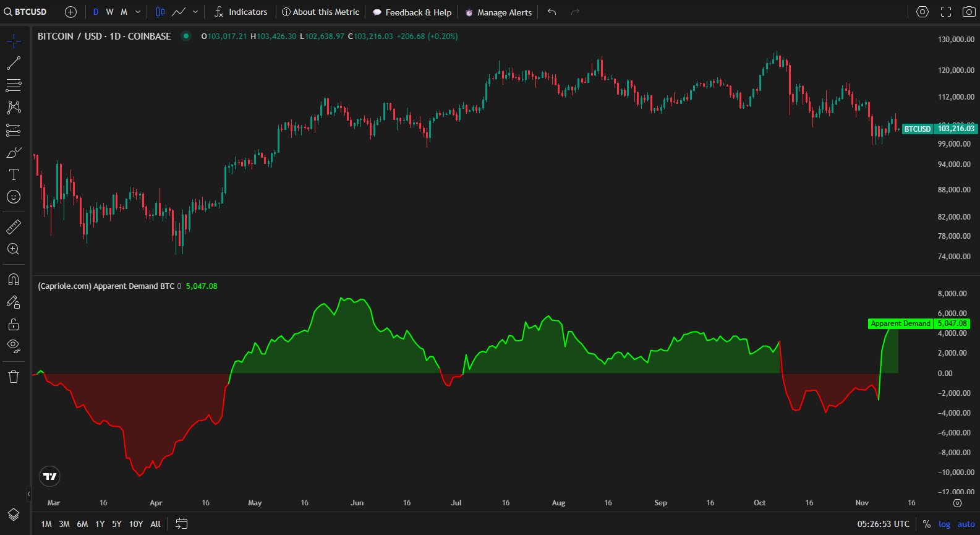Take a chart snapshot with camera icon
The height and width of the screenshot is (535, 980).
pos(969,12)
